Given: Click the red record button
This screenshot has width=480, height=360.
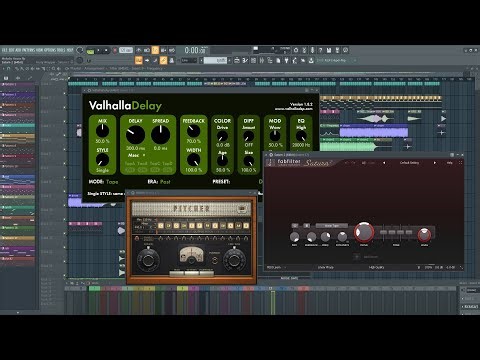Looking at the screenshot, I should point(115,51).
